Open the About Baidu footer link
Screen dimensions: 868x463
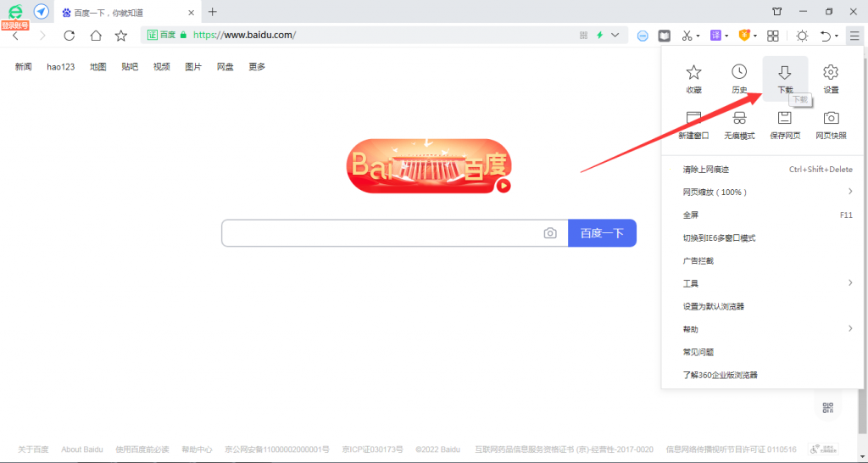click(x=82, y=449)
